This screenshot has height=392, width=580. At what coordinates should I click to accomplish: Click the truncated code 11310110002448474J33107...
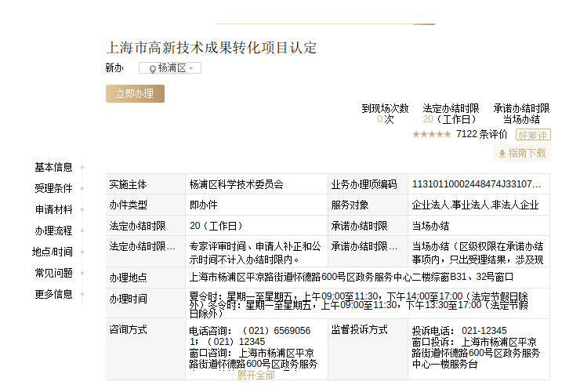[x=477, y=184]
